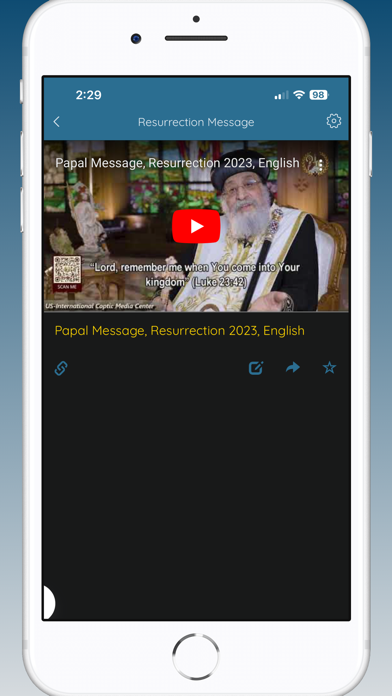Tap the cellular signal bars

pyautogui.click(x=281, y=95)
